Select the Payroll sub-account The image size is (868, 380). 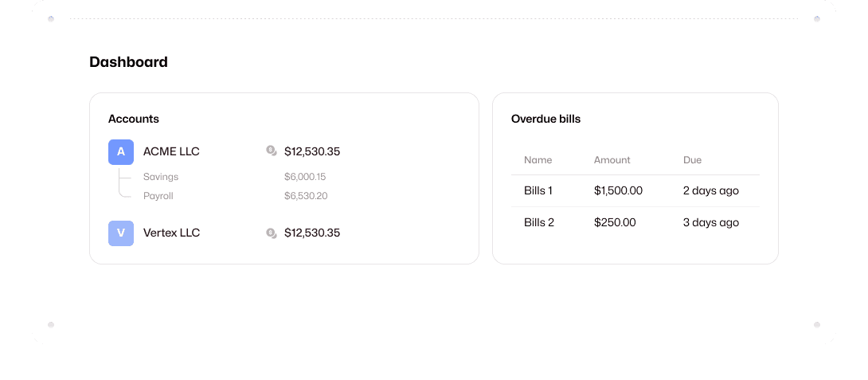point(158,196)
